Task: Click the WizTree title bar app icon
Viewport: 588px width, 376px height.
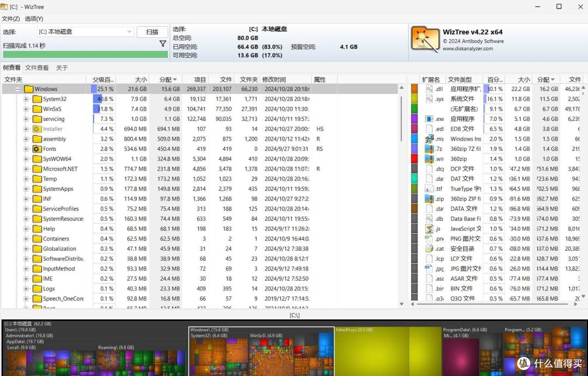Action: (x=4, y=7)
